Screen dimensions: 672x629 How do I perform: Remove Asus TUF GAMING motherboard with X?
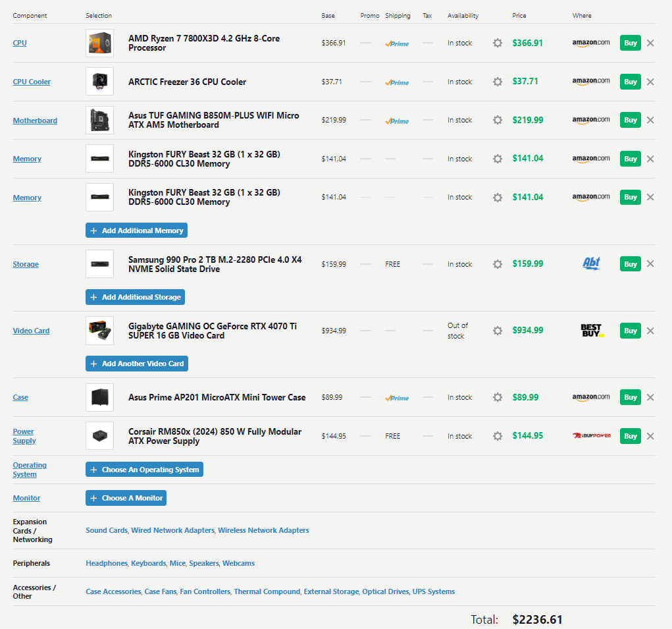(650, 120)
